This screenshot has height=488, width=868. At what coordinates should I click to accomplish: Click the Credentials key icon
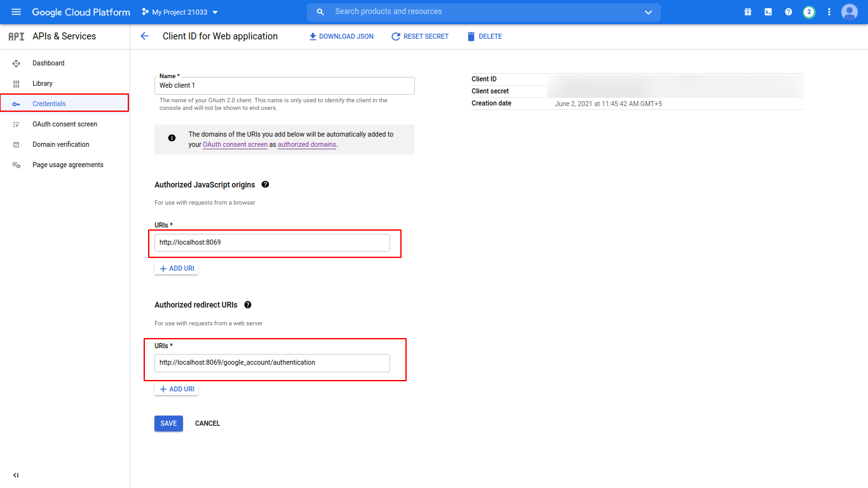(17, 104)
